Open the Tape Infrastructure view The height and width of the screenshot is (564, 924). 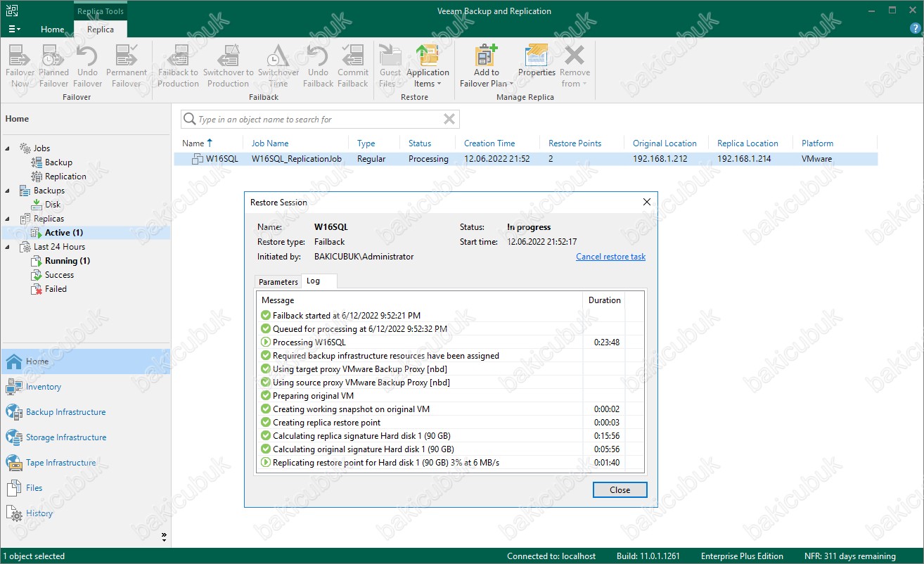click(x=85, y=463)
